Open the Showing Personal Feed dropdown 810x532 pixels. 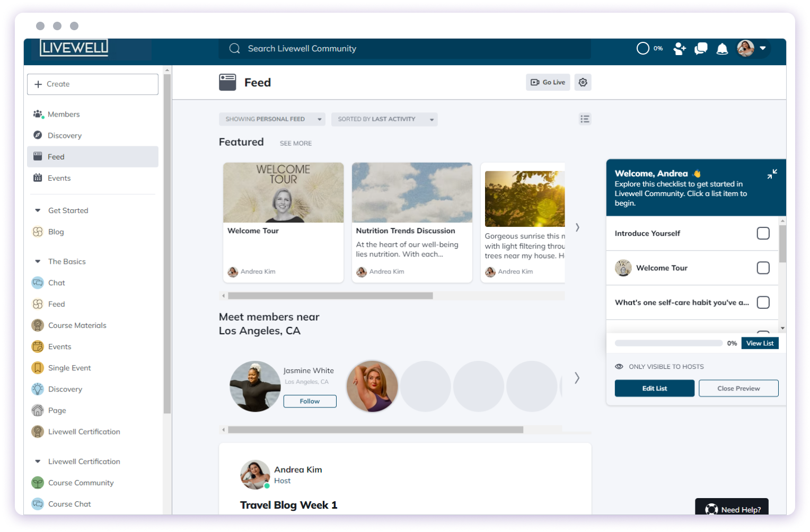coord(272,119)
